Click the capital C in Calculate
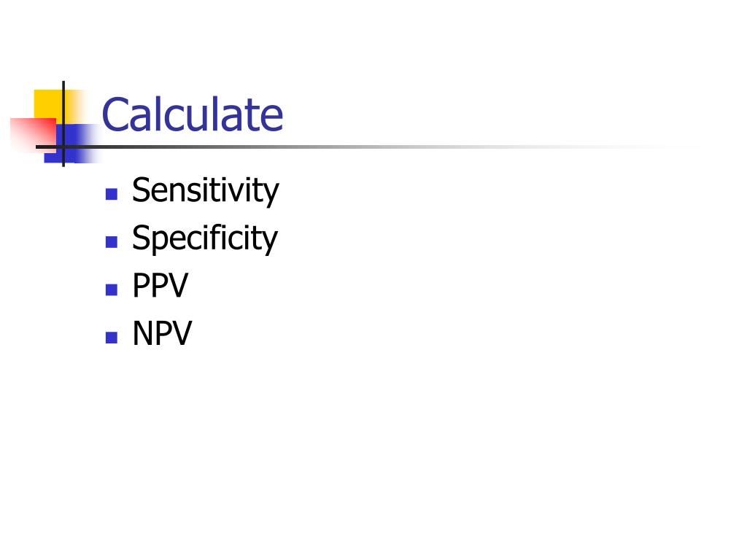The width and height of the screenshot is (747, 560). click(x=116, y=114)
